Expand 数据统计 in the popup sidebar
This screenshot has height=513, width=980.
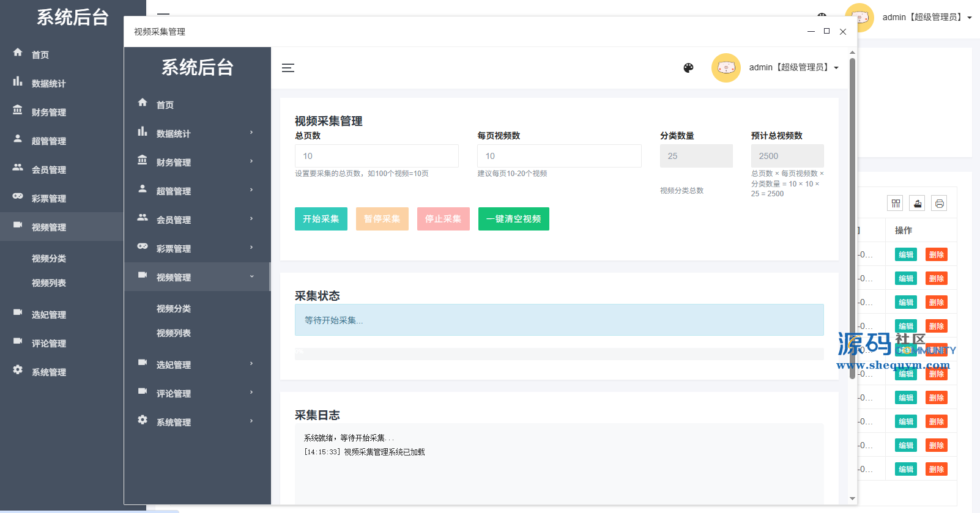197,133
